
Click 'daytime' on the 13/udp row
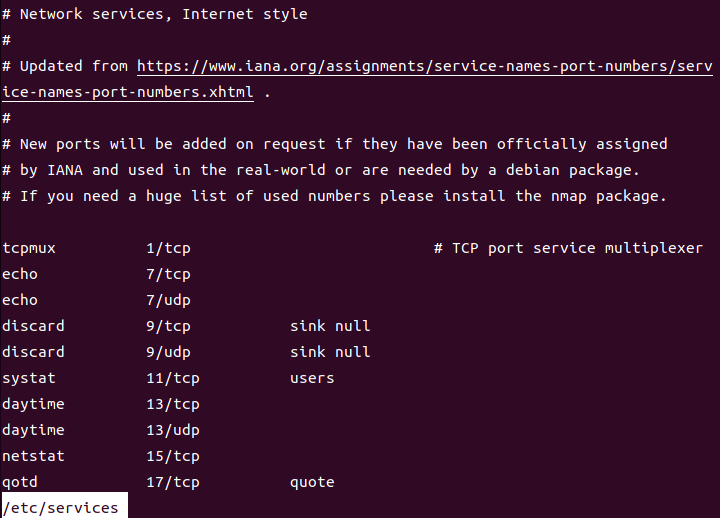tap(33, 430)
